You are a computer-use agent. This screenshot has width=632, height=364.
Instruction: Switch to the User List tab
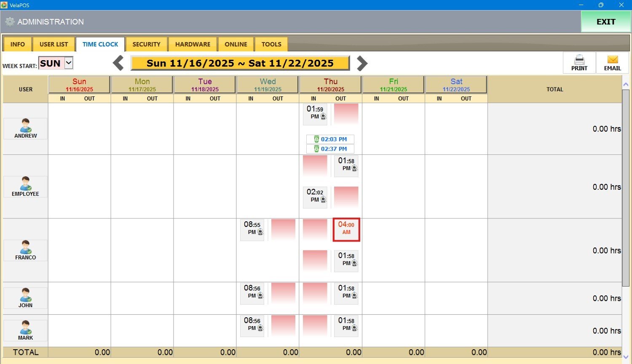(x=54, y=44)
